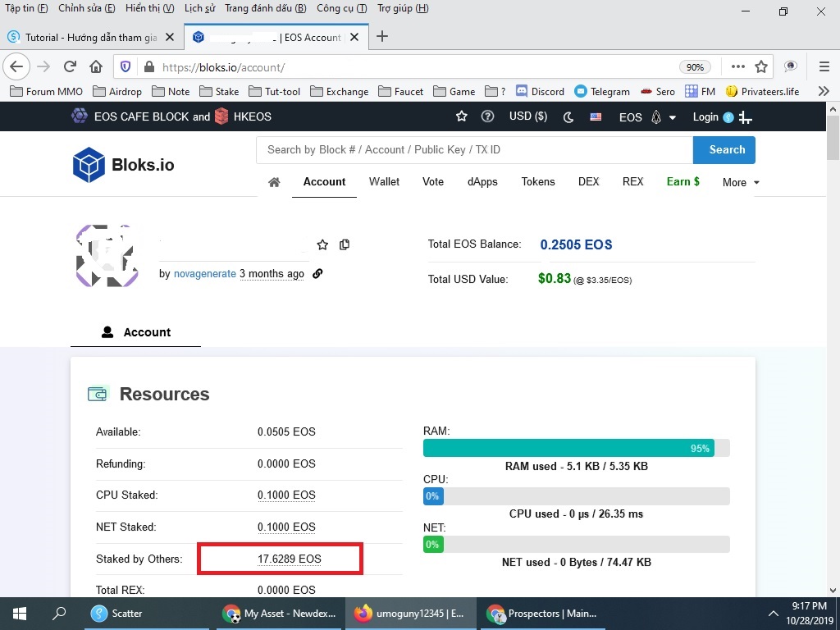Click the star icon in the dark header bar
Image resolution: width=840 pixels, height=630 pixels.
point(462,117)
